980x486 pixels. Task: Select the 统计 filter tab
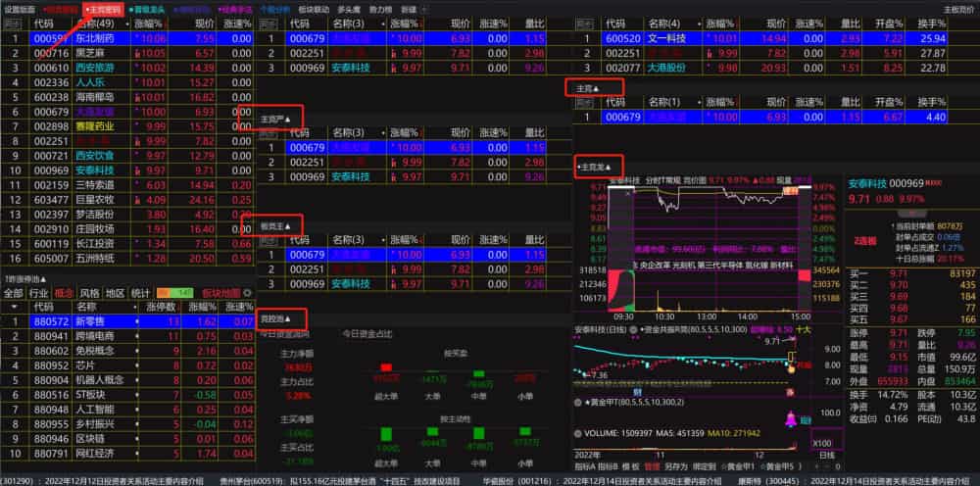click(140, 293)
